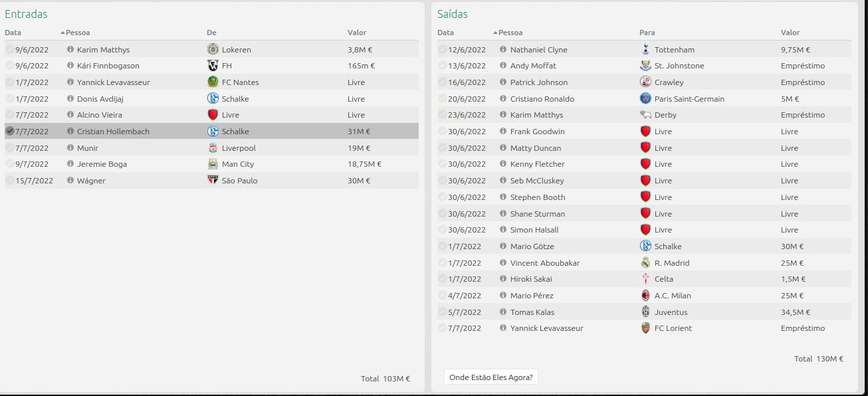Toggle the checkmark for Karim Matthys 9/6/2022 entry
The height and width of the screenshot is (396, 868).
tap(9, 50)
